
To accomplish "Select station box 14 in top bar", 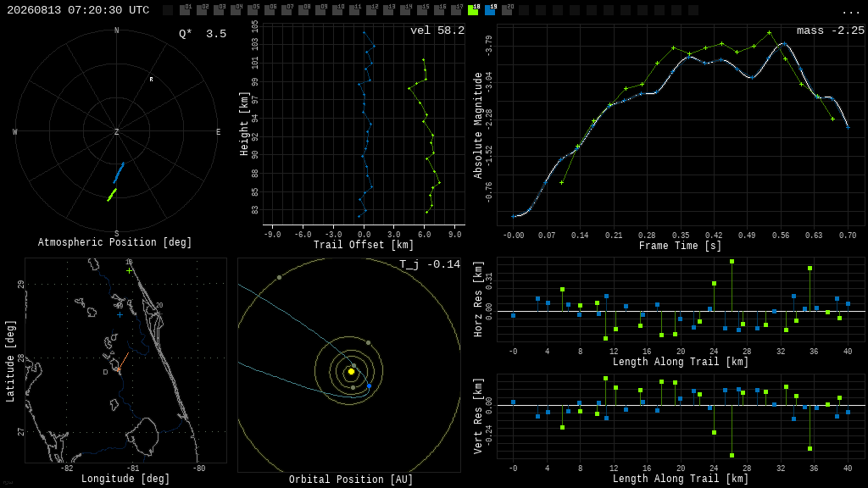I will 405,10.
